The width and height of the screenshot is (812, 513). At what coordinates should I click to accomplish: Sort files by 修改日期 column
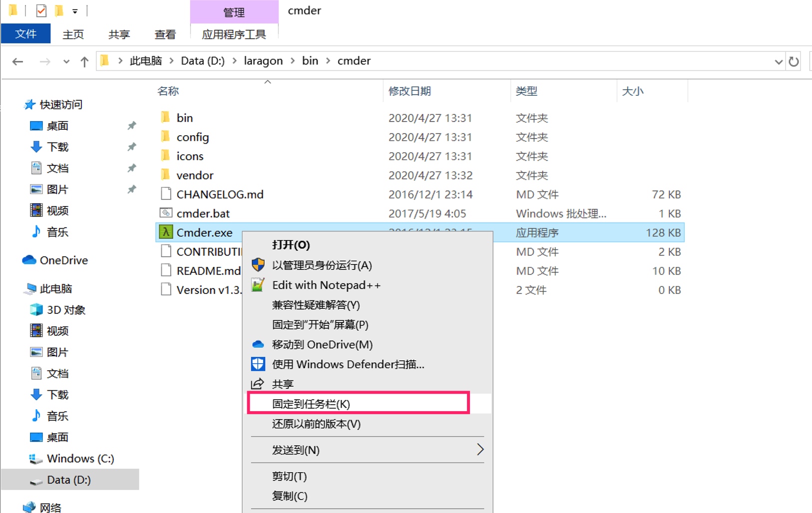click(409, 91)
